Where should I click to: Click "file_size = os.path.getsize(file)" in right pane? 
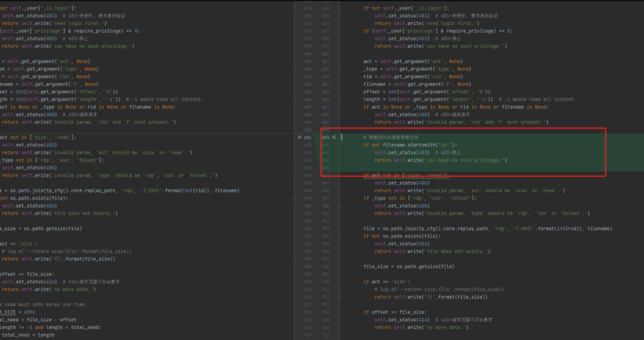tap(408, 267)
